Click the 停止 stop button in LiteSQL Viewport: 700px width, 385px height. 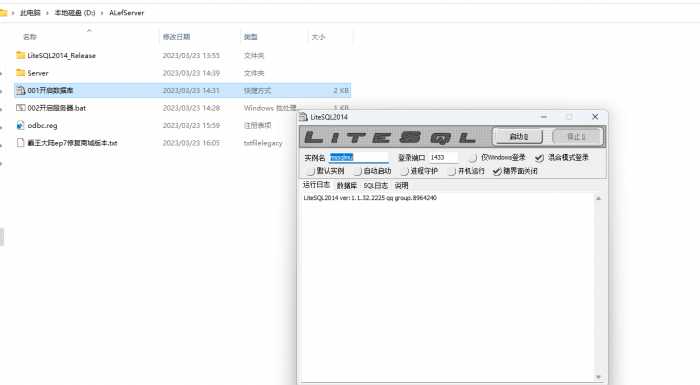pyautogui.click(x=577, y=137)
